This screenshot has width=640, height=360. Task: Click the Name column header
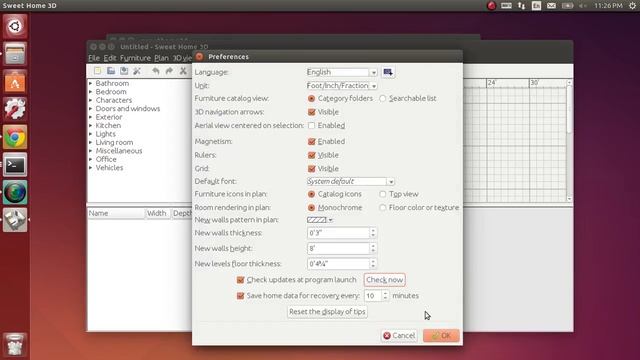tap(116, 213)
